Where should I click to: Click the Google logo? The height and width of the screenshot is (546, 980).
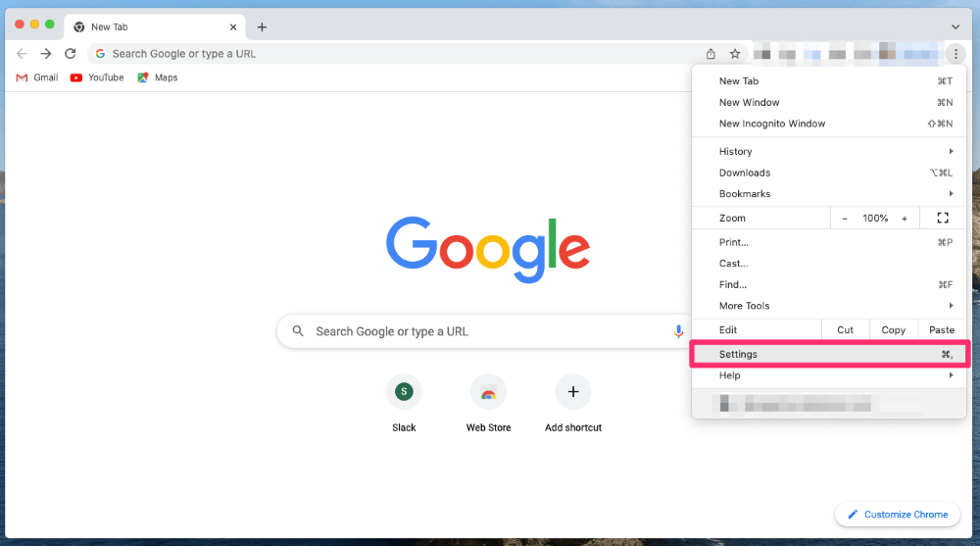488,249
